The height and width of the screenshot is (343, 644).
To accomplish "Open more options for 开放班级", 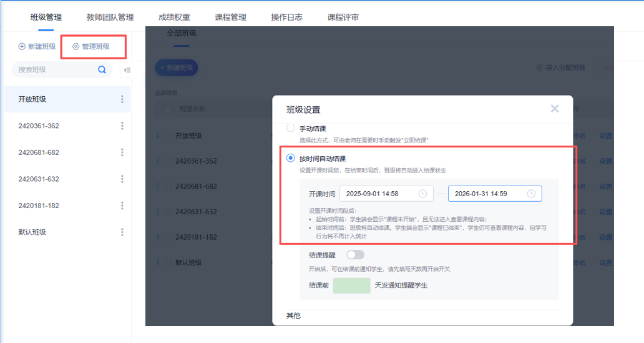I will click(x=122, y=99).
